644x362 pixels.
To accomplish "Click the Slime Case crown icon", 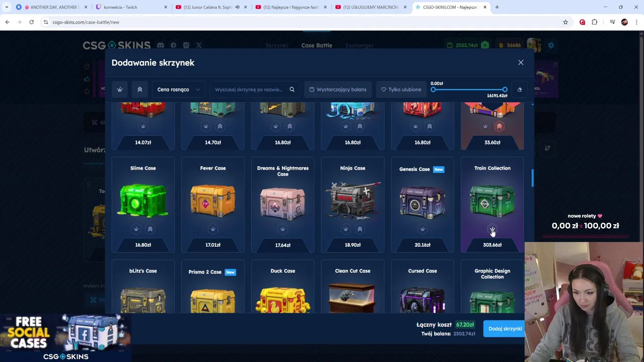I will 136,229.
